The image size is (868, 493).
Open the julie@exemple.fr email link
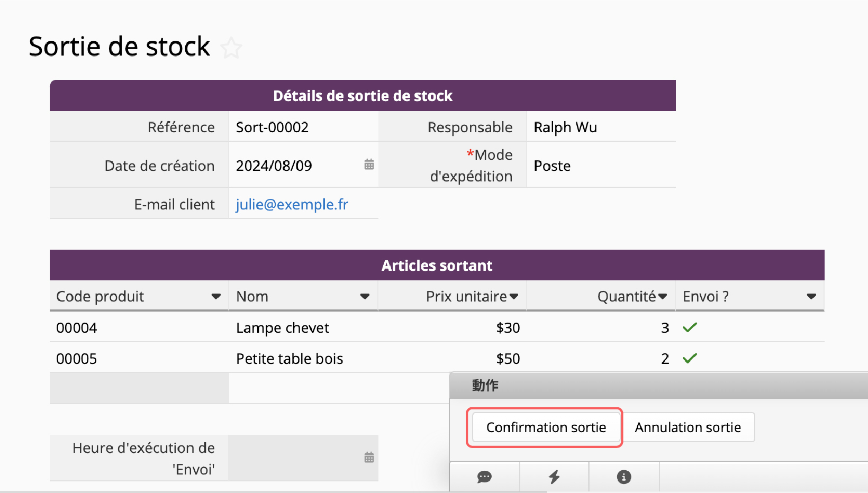(292, 204)
